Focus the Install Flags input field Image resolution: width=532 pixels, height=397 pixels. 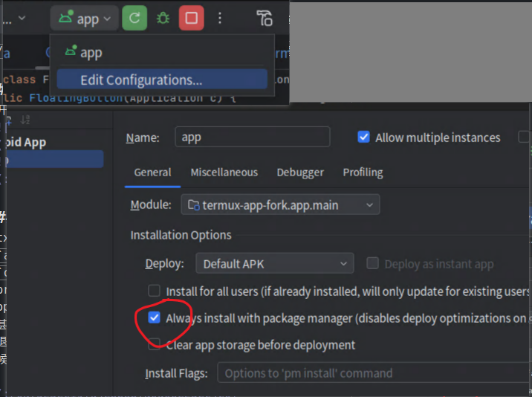[372, 372]
